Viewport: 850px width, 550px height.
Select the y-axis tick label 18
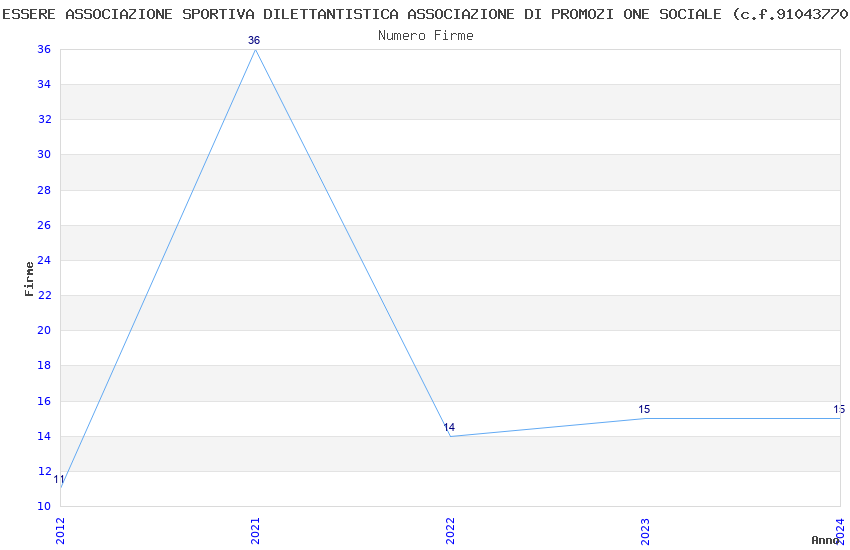[x=44, y=365]
